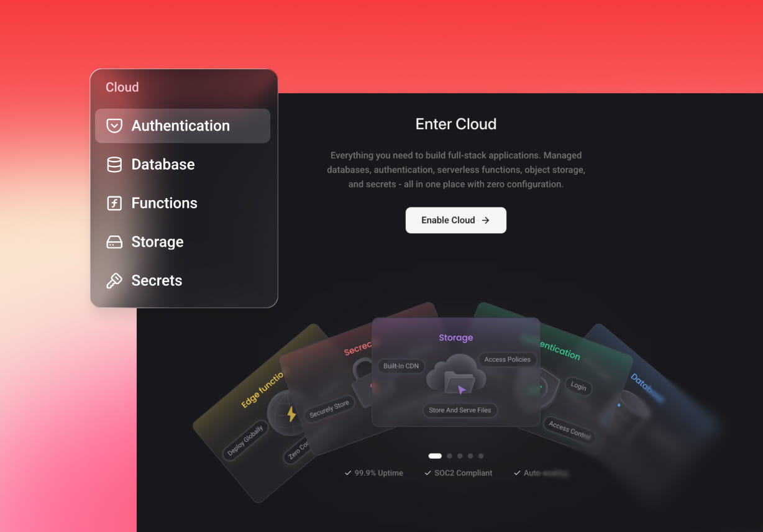Click the Functions icon in the Cloud menu
This screenshot has width=763, height=532.
coord(114,203)
